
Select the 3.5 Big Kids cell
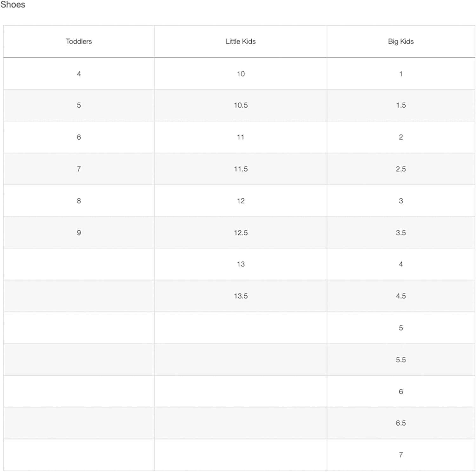point(401,233)
